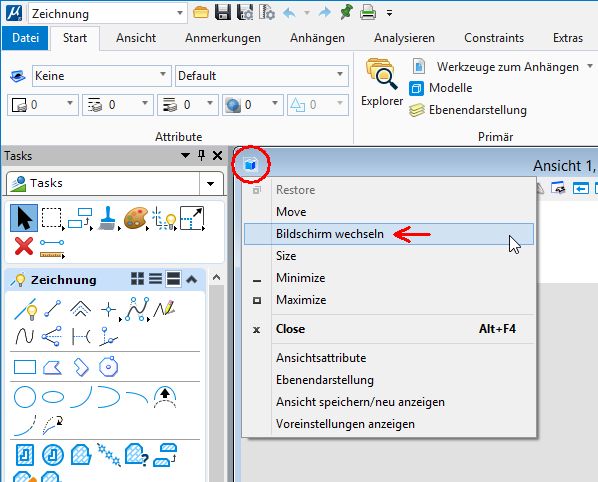Open the color dropdown showing 0

[43, 105]
